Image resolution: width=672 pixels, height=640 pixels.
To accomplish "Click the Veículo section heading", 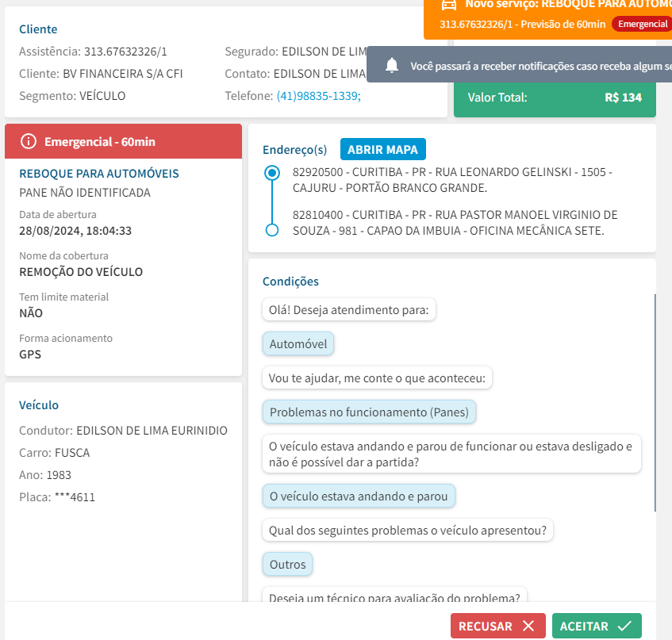I will [39, 405].
